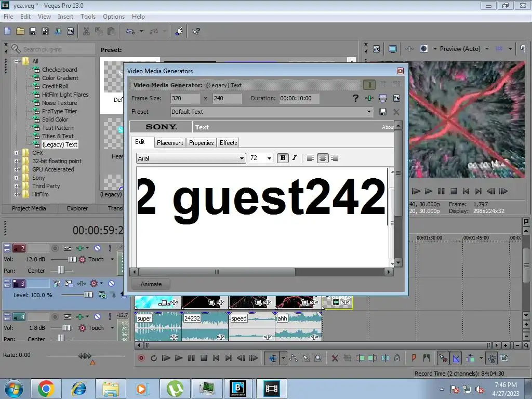The width and height of the screenshot is (532, 399).
Task: Open the font size 72 dropdown
Action: [269, 158]
